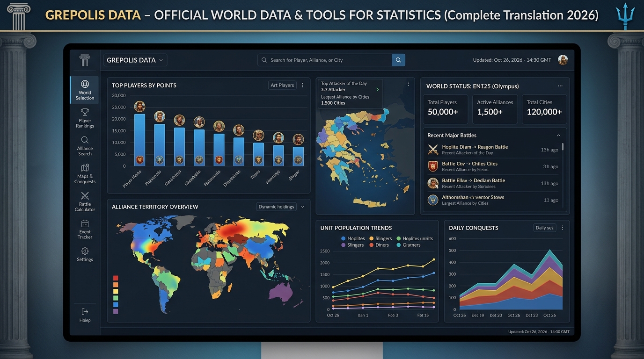Click the Art Players button
The width and height of the screenshot is (644, 359).
click(282, 85)
